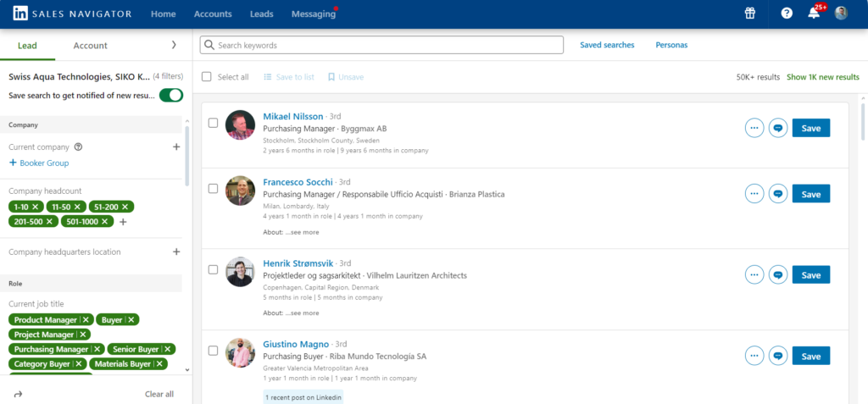Message Francesco Socchi via chat icon
This screenshot has width=868, height=404.
click(x=778, y=194)
